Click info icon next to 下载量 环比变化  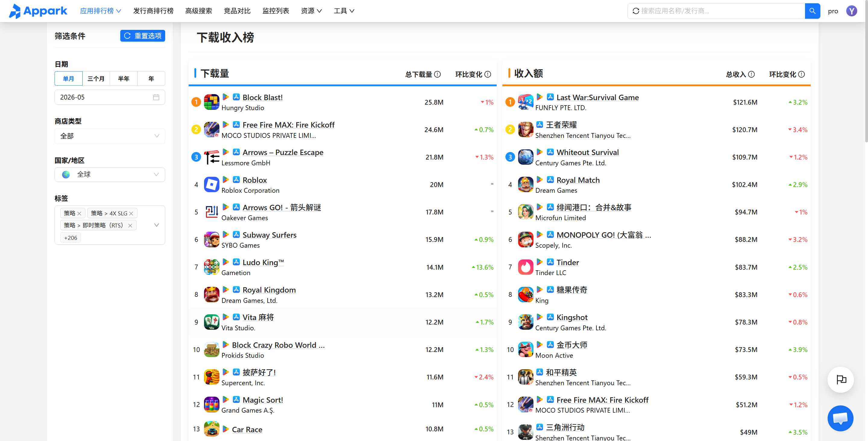[x=488, y=74]
